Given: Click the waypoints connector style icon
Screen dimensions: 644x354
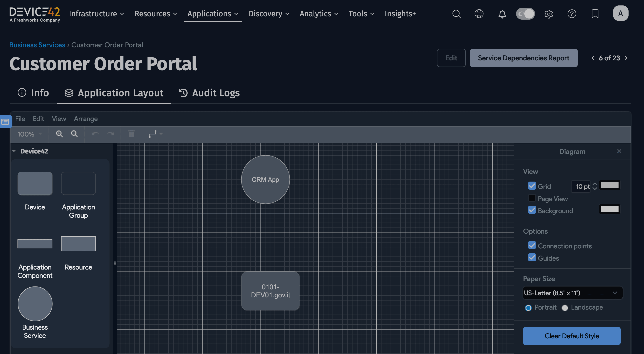Looking at the screenshot, I should pyautogui.click(x=153, y=134).
